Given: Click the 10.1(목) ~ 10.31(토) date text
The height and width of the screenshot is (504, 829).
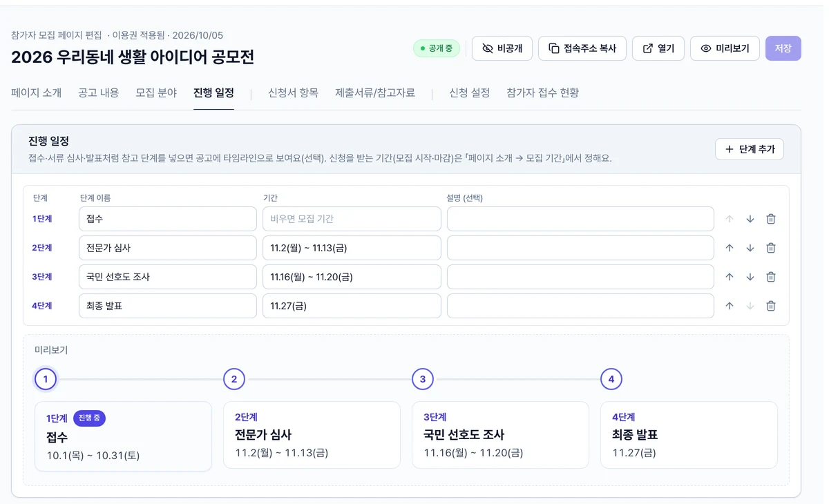Looking at the screenshot, I should click(93, 456).
